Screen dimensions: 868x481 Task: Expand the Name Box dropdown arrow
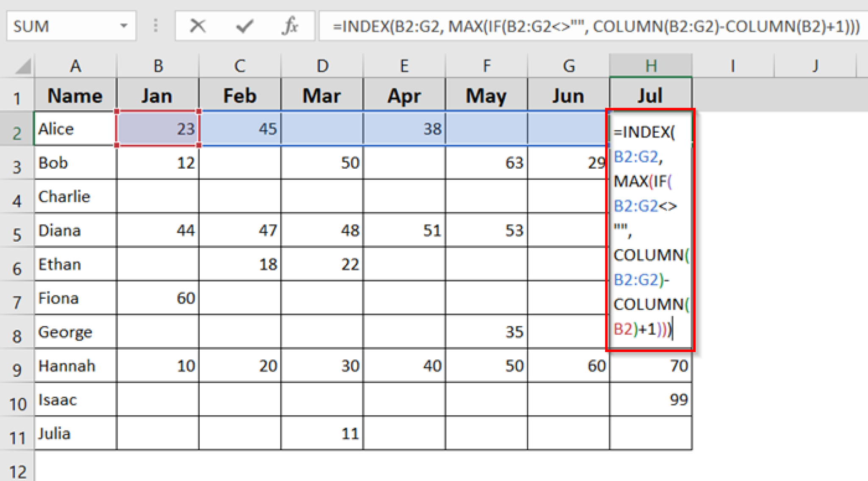point(124,26)
